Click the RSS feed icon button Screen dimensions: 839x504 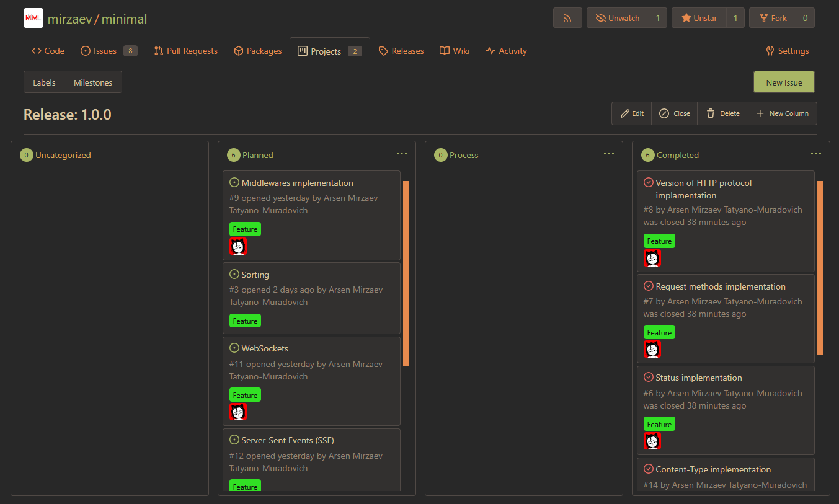pyautogui.click(x=567, y=18)
